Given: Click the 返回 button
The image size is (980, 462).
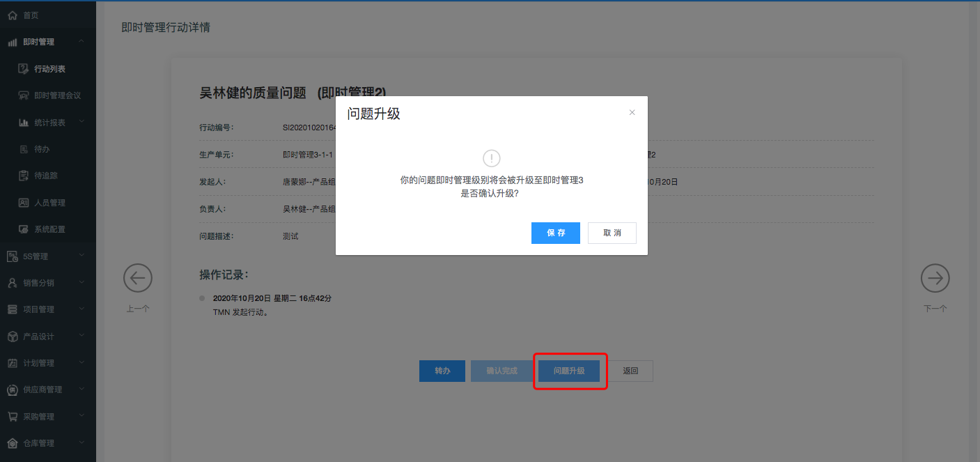Looking at the screenshot, I should [x=630, y=371].
